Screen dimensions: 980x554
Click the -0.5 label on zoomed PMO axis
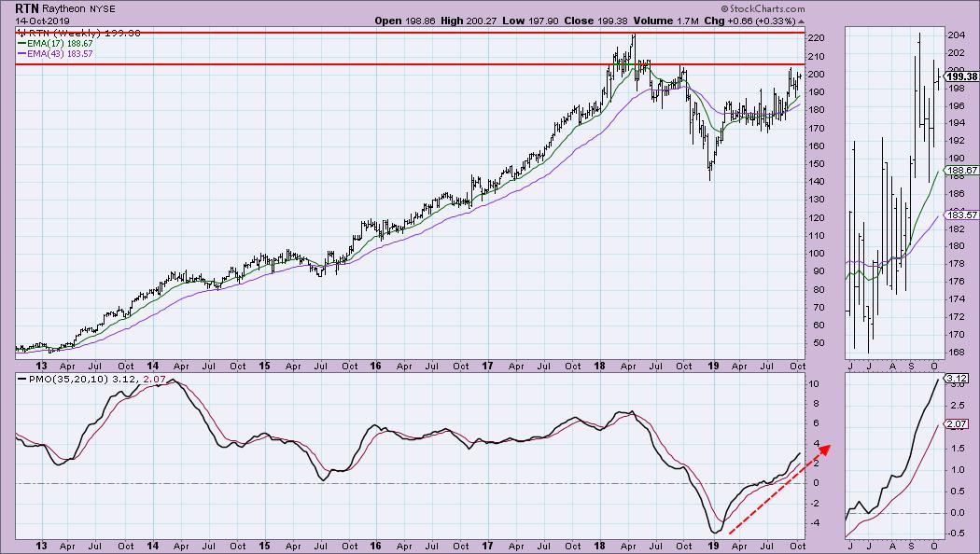coord(956,533)
